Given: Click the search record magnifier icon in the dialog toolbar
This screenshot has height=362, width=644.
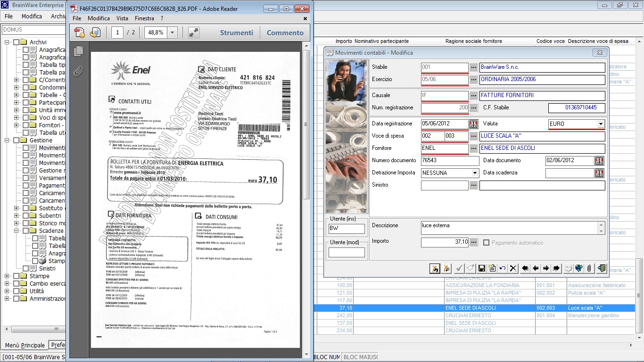Looking at the screenshot, I should (x=446, y=268).
